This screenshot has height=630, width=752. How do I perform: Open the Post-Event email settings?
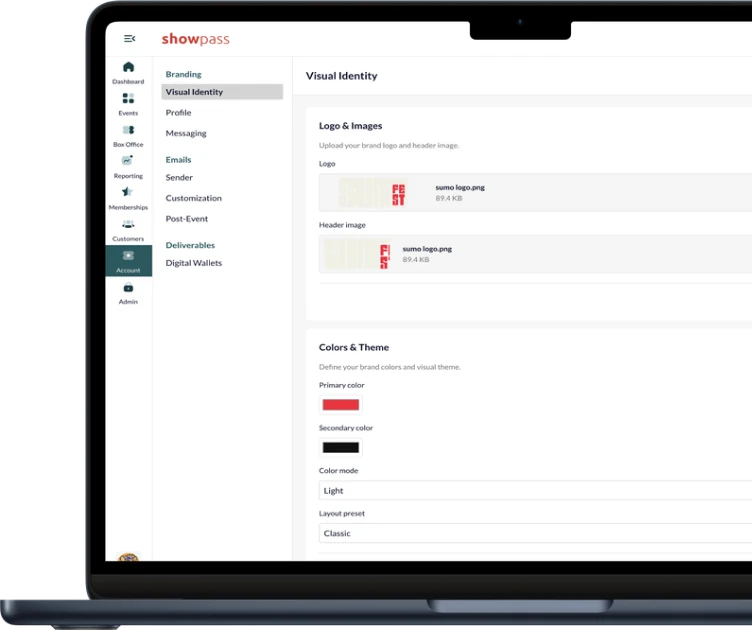187,219
